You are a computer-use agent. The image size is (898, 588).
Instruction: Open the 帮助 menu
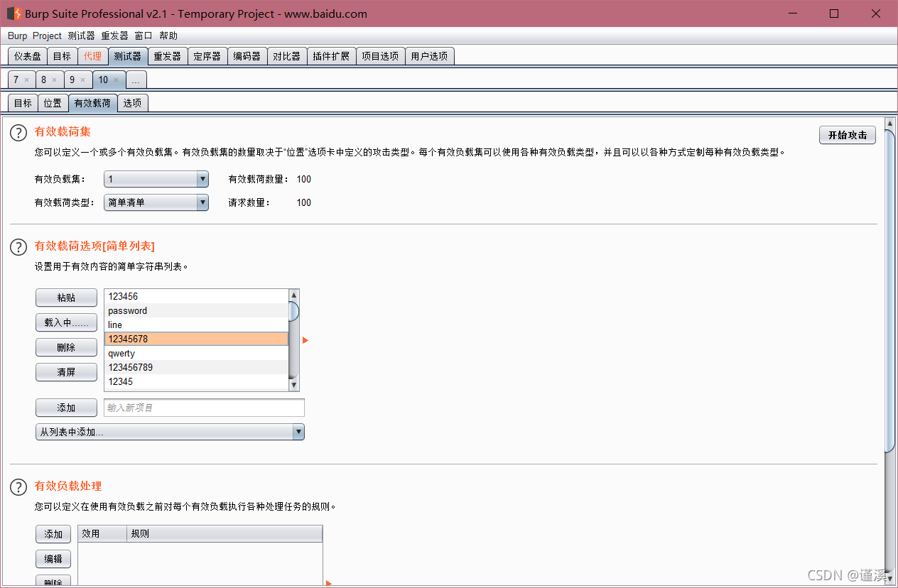click(168, 36)
